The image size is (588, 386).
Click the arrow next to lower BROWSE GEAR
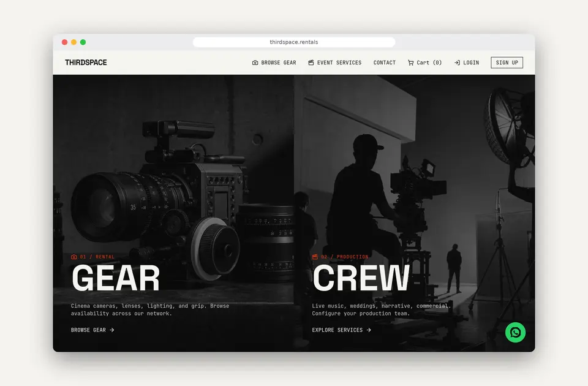coord(111,330)
